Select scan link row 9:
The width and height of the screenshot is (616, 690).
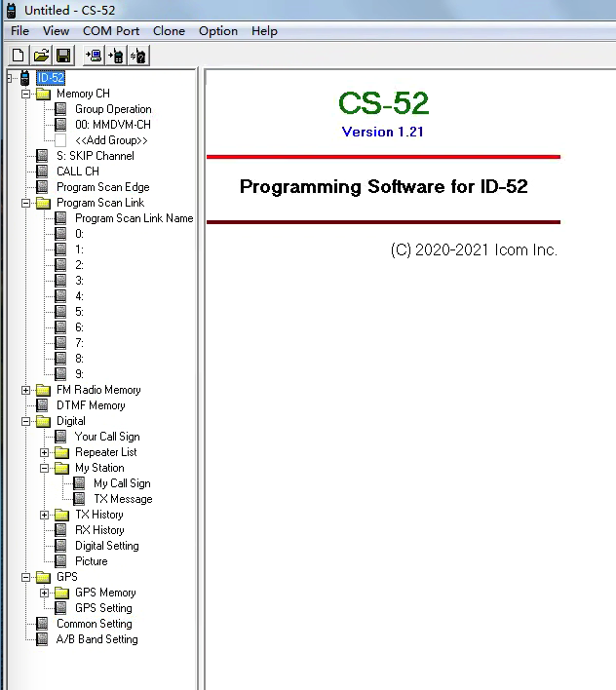point(79,374)
